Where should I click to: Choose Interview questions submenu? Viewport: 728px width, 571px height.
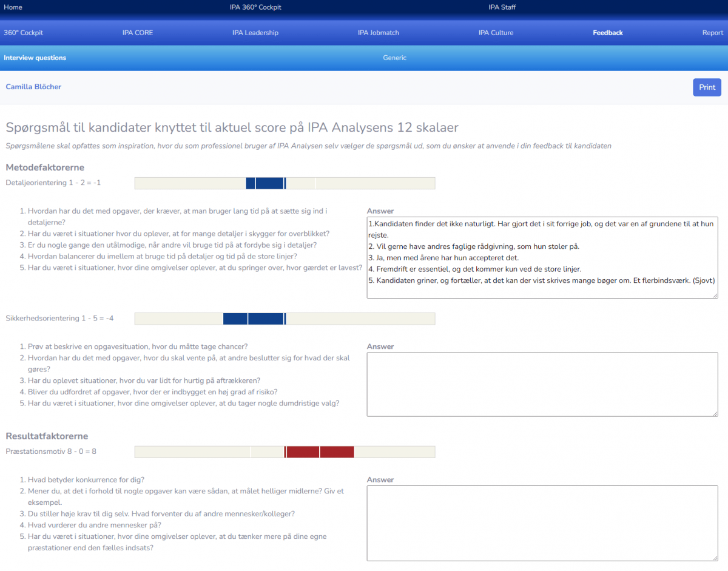pyautogui.click(x=35, y=58)
